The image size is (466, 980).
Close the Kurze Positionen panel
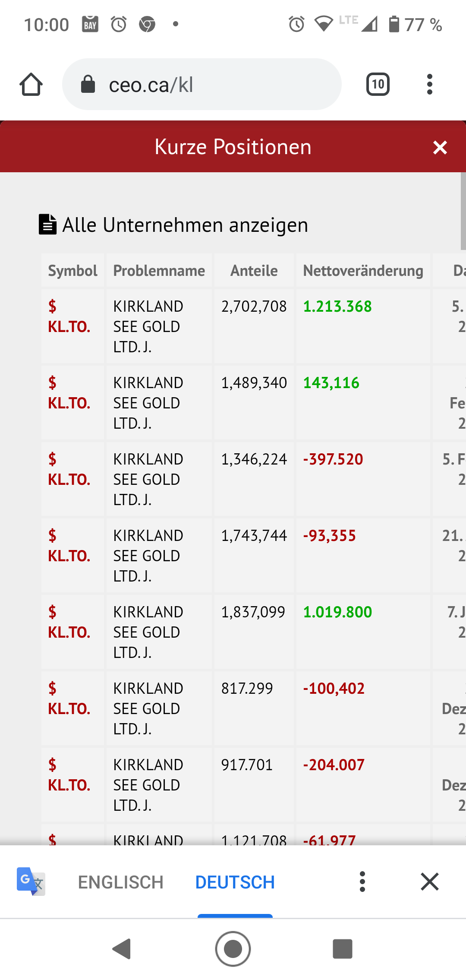point(440,148)
